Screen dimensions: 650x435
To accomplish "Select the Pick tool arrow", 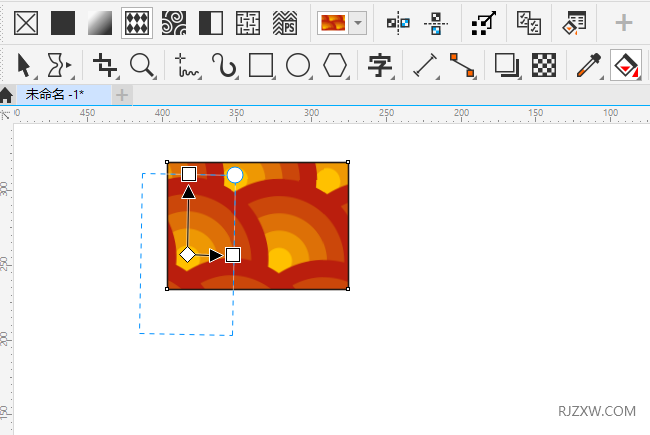I will pyautogui.click(x=24, y=66).
